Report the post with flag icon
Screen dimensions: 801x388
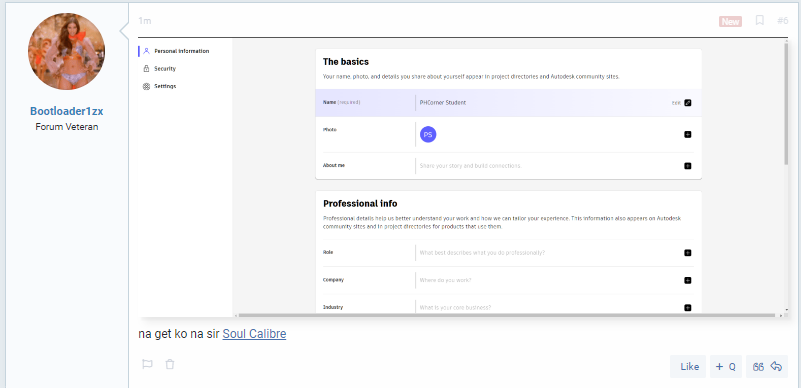(147, 365)
